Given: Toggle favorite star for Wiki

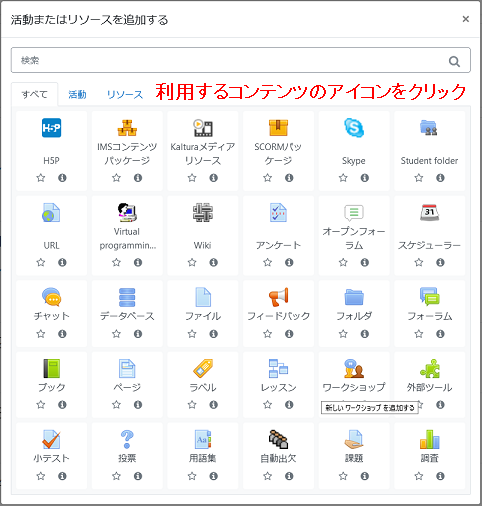Looking at the screenshot, I should point(192,262).
